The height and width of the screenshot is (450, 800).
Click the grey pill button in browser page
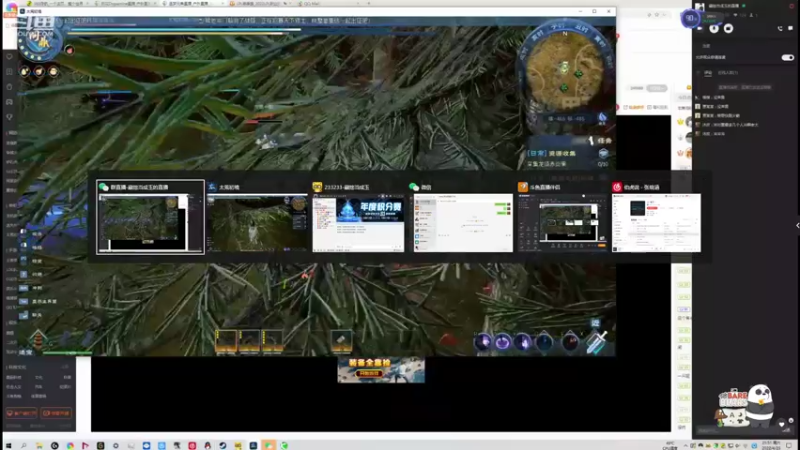657,88
